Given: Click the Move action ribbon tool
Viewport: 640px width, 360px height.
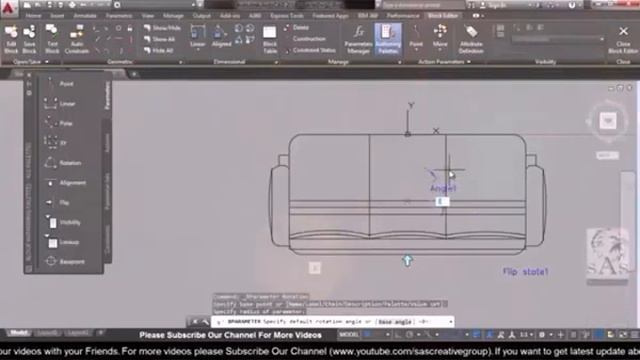Looking at the screenshot, I should tap(440, 37).
